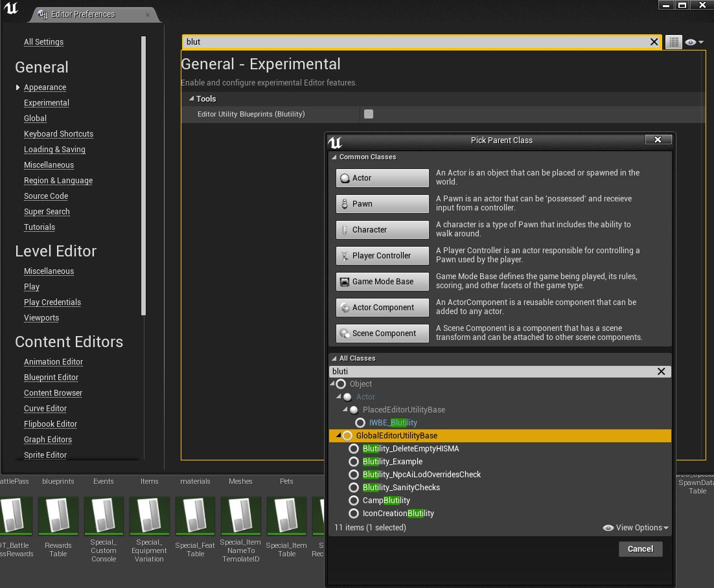Image resolution: width=714 pixels, height=588 pixels.
Task: Collapse the GlobalEditorUtilityBase tree node
Action: click(x=338, y=436)
